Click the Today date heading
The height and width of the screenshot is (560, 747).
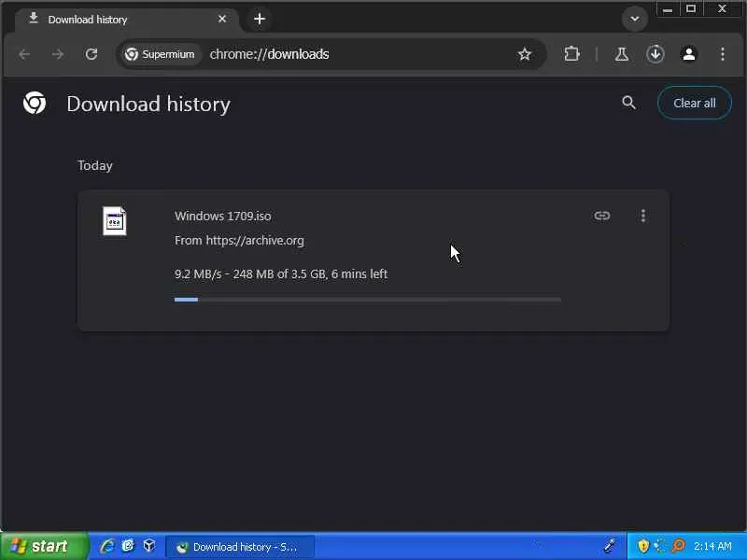click(95, 166)
